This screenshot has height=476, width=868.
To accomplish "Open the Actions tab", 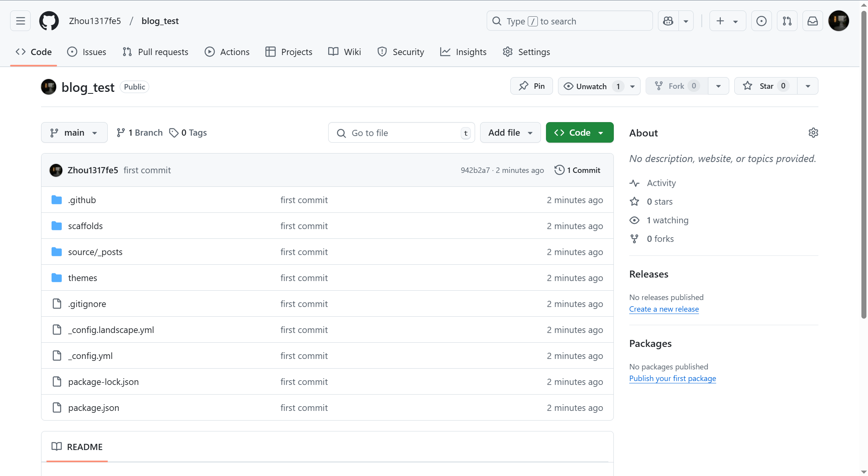I will click(x=227, y=52).
